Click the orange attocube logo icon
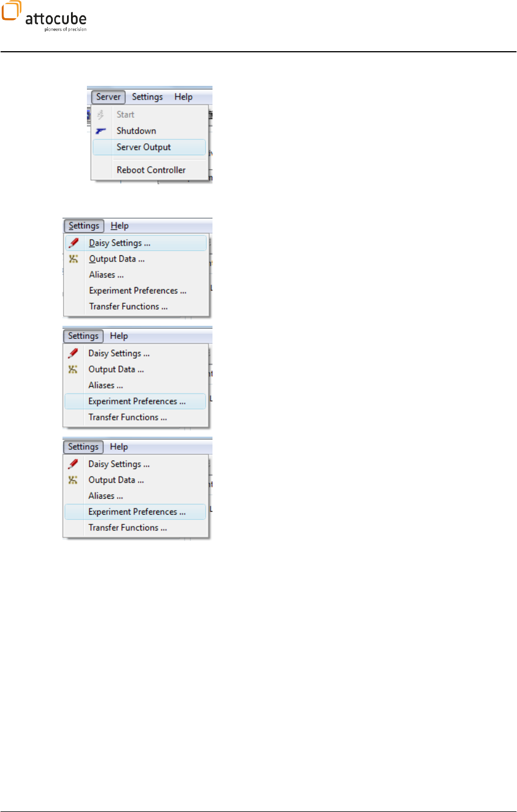This screenshot has width=517, height=812. pos(11,10)
